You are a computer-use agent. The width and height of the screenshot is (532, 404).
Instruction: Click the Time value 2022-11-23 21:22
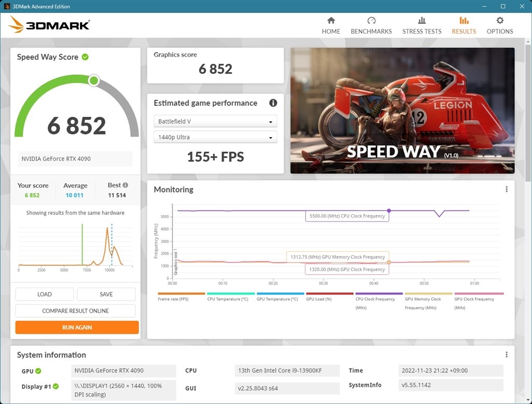(451, 370)
